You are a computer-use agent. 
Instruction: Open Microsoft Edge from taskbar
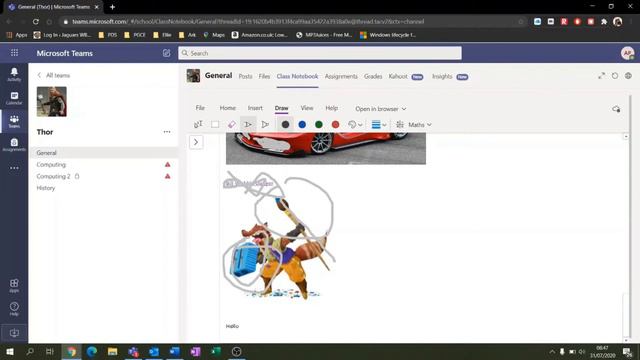(92, 351)
